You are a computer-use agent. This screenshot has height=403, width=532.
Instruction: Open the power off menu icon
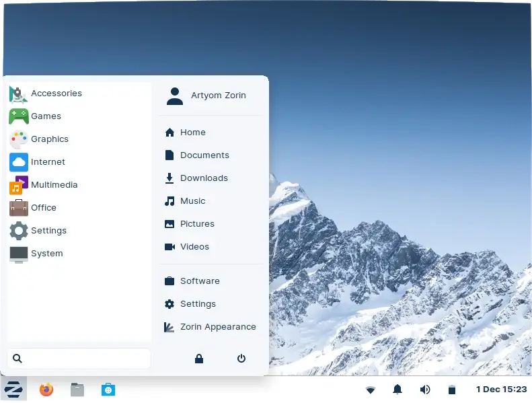(241, 359)
